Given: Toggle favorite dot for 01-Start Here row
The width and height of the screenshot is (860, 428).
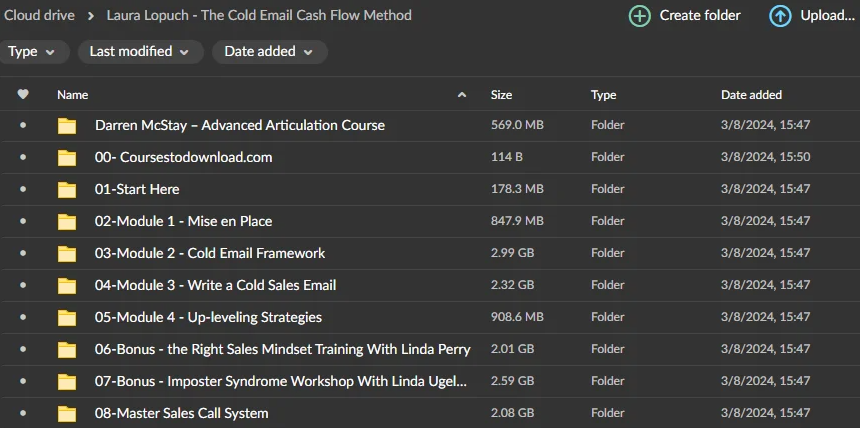Looking at the screenshot, I should coord(22,189).
